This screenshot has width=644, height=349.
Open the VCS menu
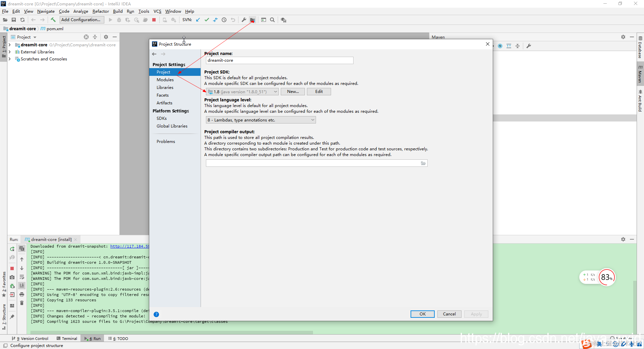157,11
